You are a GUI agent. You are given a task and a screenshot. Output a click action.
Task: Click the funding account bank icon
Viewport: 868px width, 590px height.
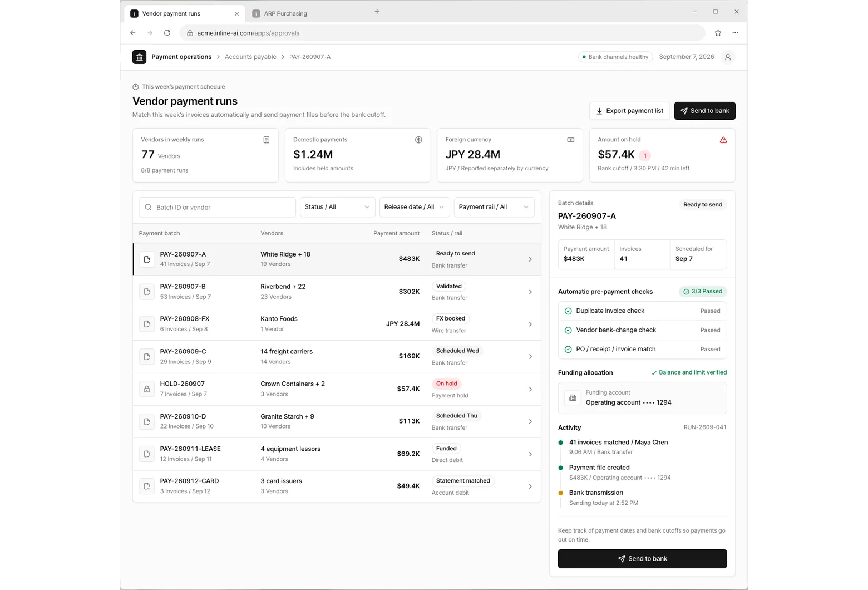point(573,398)
